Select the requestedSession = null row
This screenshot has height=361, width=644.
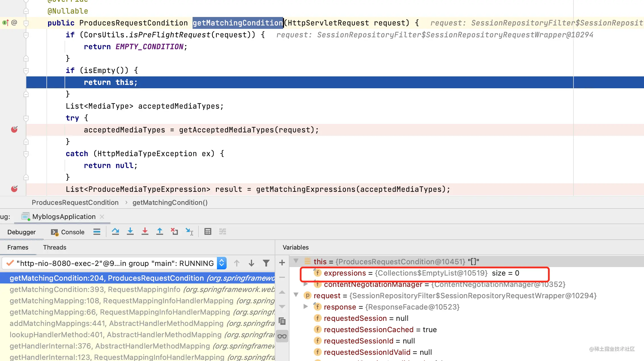[x=467, y=318]
